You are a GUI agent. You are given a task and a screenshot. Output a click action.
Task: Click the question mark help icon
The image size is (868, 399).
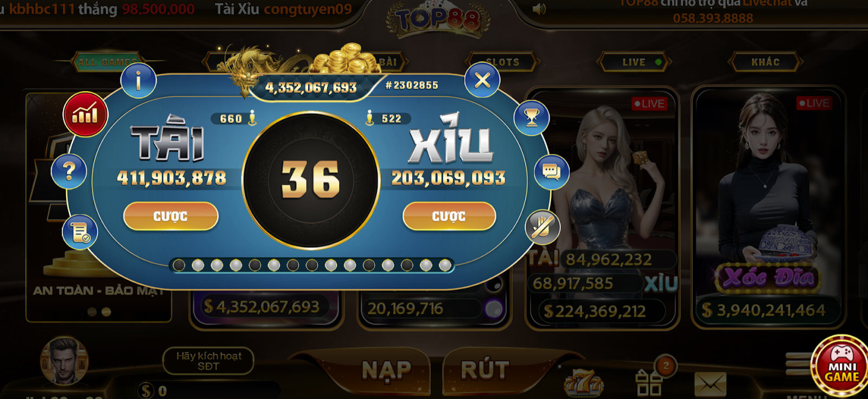coord(69,172)
